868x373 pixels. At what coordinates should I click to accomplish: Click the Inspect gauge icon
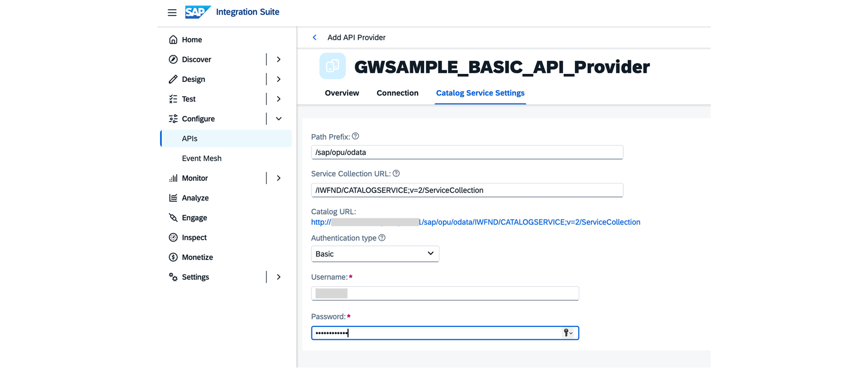tap(173, 237)
